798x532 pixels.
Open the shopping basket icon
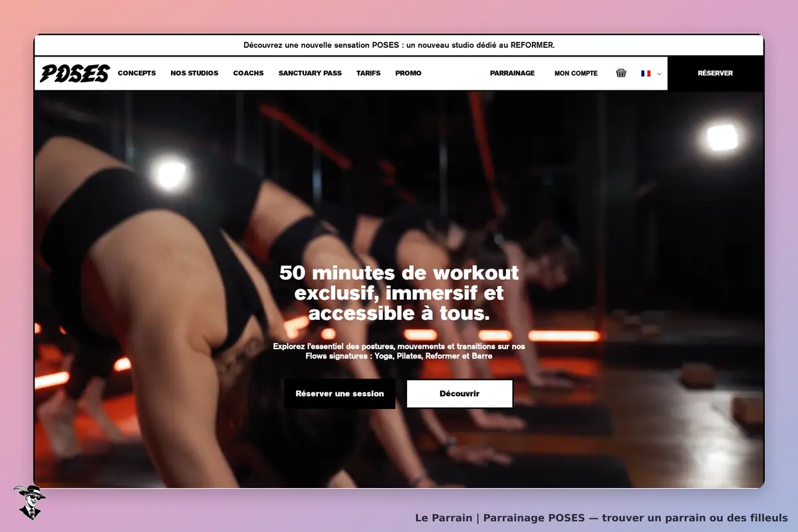[x=621, y=73]
